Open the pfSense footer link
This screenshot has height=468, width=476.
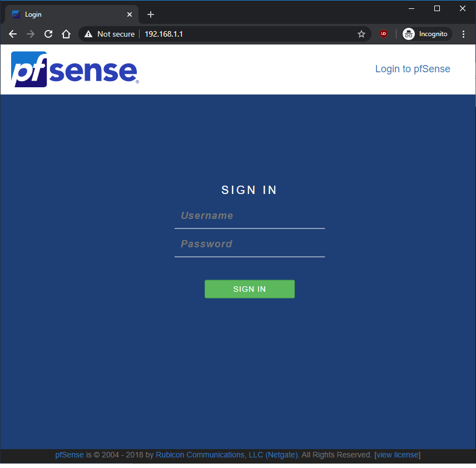(70, 455)
